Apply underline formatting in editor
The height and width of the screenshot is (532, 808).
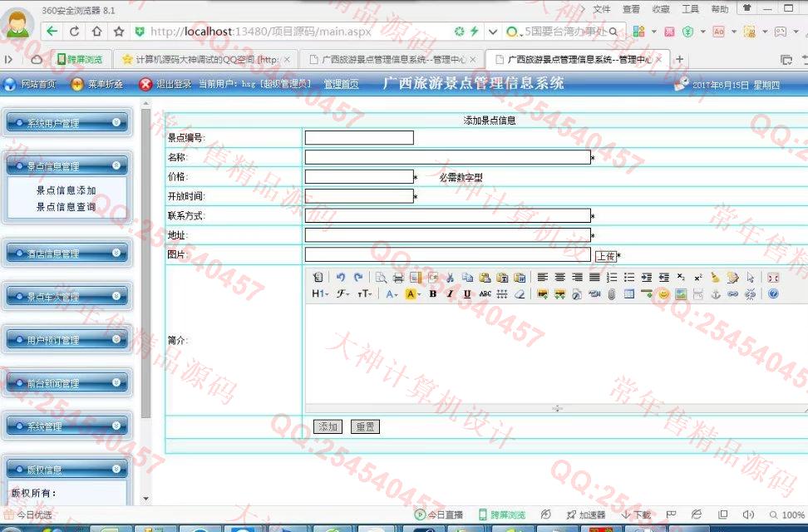[x=467, y=293]
